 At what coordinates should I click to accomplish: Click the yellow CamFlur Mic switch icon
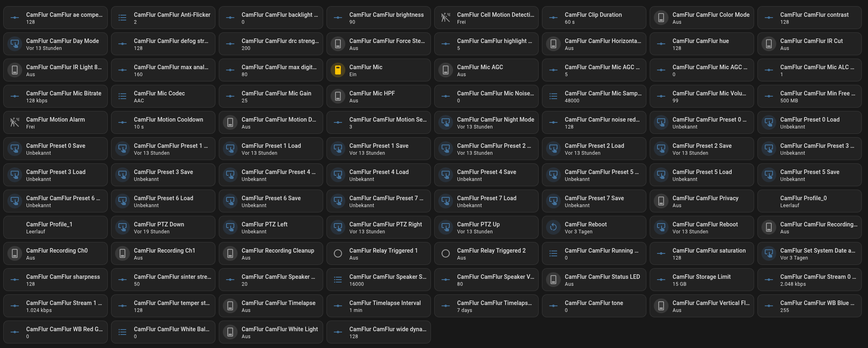point(338,70)
